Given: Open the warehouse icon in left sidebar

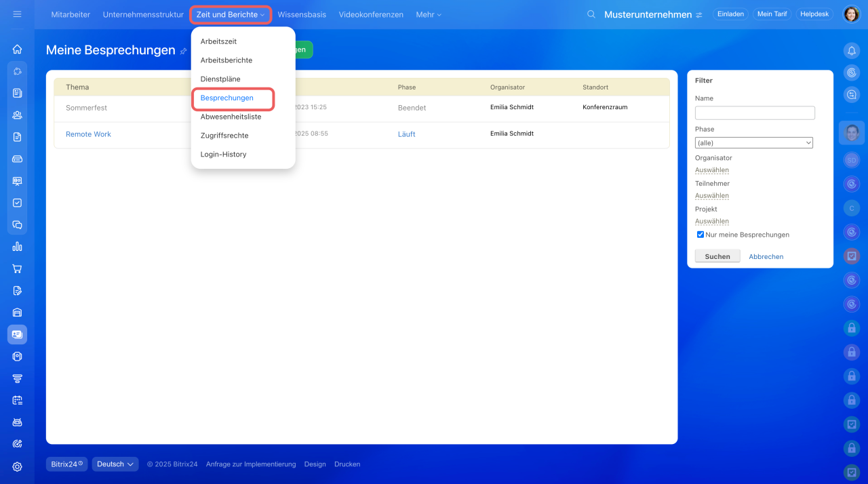Looking at the screenshot, I should click(17, 312).
